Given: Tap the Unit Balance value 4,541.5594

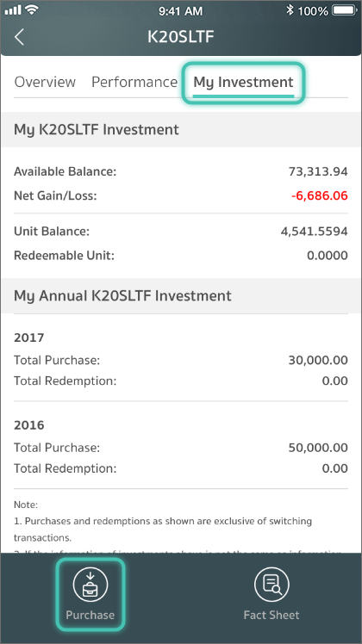Looking at the screenshot, I should click(x=315, y=232).
